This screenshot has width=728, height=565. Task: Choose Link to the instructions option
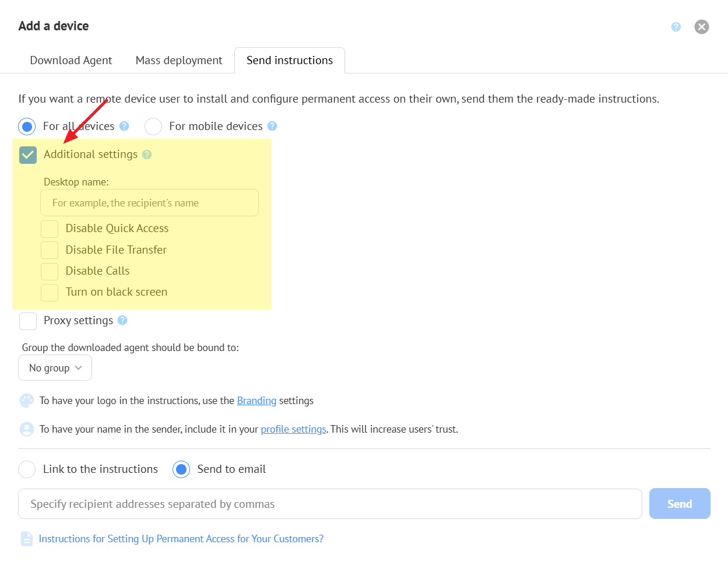pyautogui.click(x=27, y=469)
